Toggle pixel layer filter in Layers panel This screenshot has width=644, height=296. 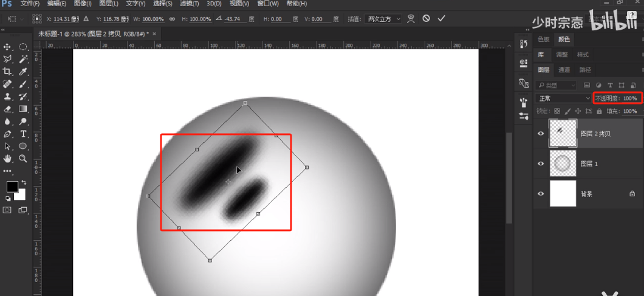click(x=586, y=86)
